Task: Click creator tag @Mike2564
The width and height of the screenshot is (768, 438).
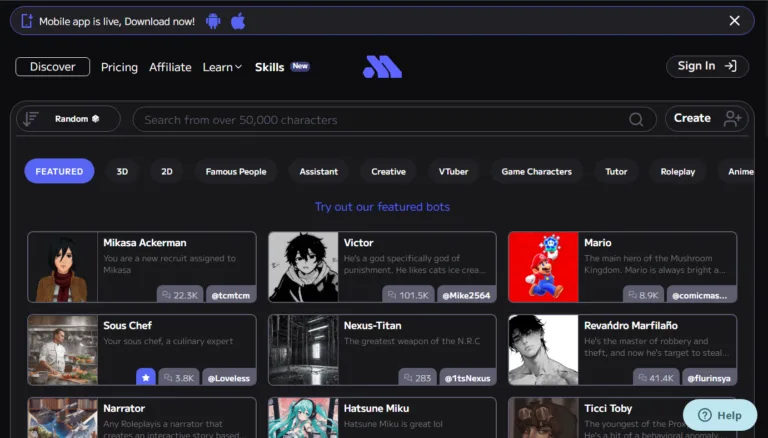Action: (x=466, y=295)
